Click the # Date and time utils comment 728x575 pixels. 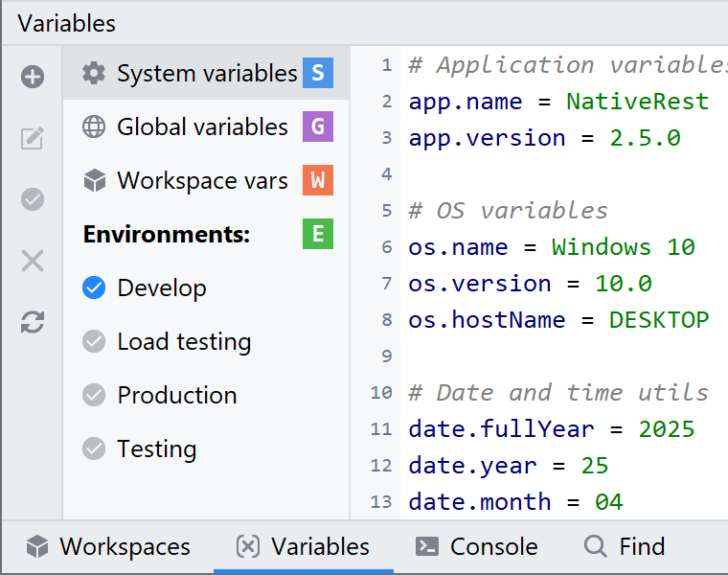[x=558, y=393]
